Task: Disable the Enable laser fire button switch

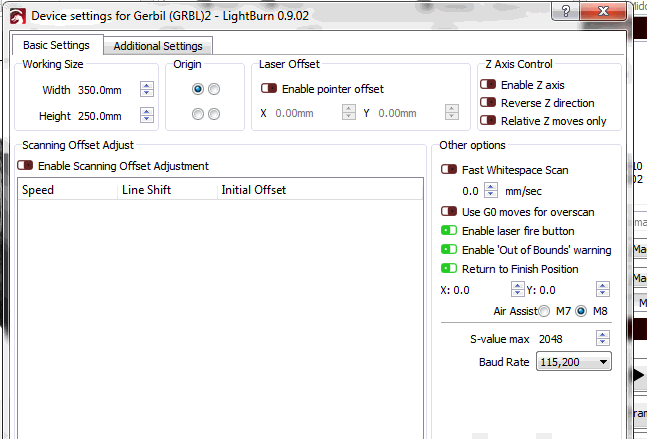Action: click(x=449, y=230)
